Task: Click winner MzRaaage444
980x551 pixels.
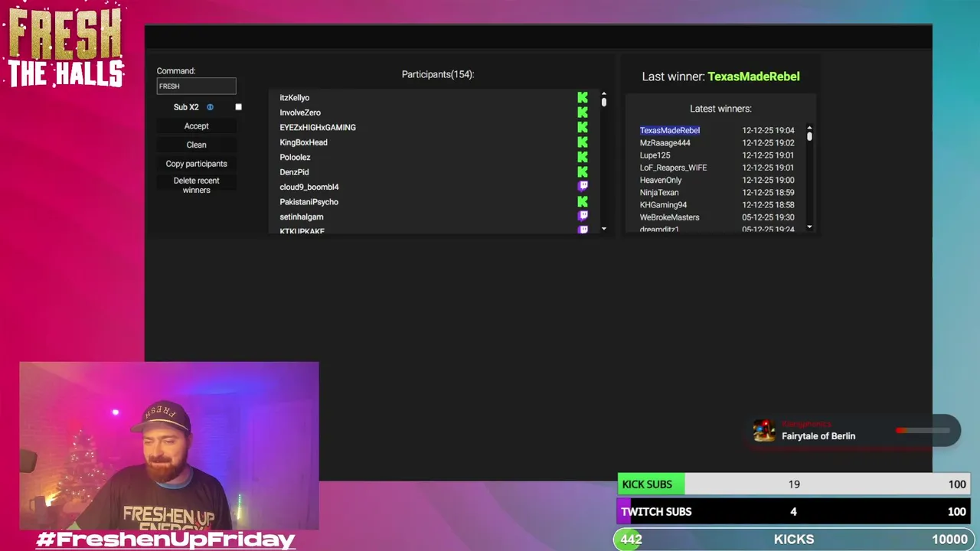Action: click(x=665, y=143)
